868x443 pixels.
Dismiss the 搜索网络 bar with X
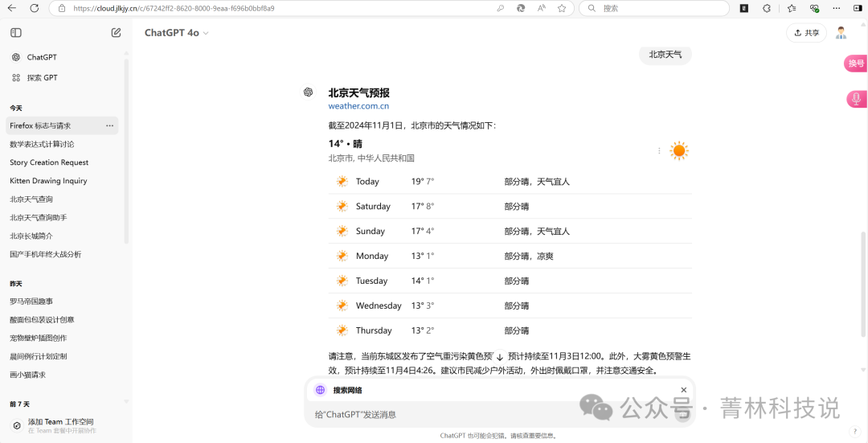(x=684, y=390)
